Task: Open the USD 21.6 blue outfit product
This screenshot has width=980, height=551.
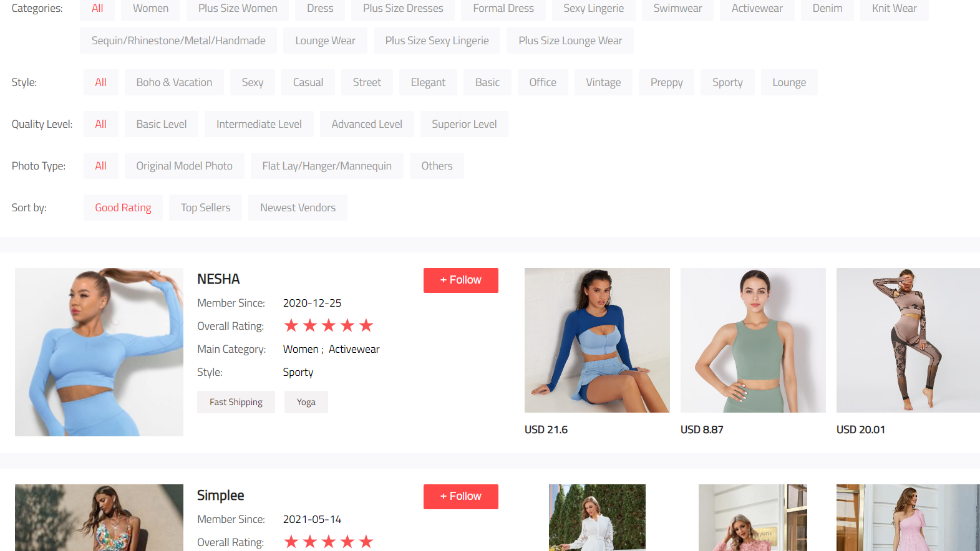Action: coord(597,340)
